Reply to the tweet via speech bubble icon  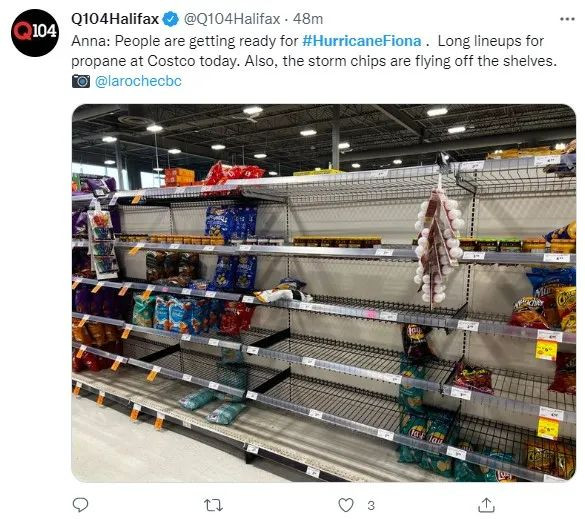(80, 505)
